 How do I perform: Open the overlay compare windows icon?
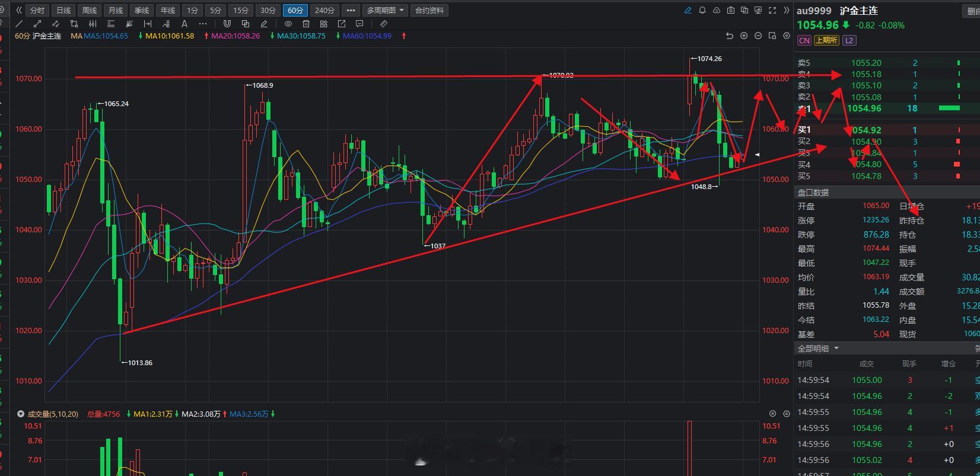744,10
